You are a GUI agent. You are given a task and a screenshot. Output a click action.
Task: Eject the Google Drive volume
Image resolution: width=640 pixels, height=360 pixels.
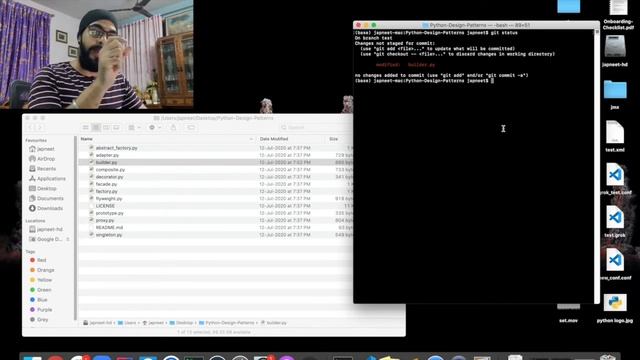68,239
